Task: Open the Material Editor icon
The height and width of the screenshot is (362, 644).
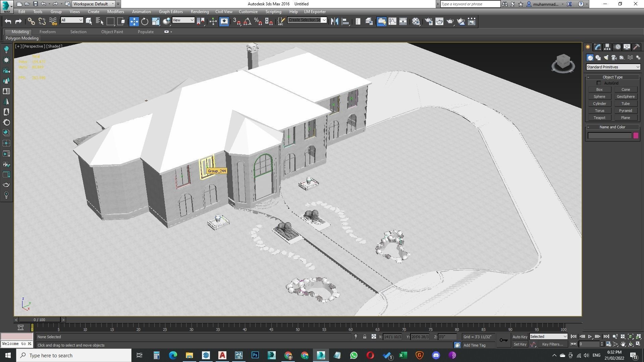Action: [416, 22]
